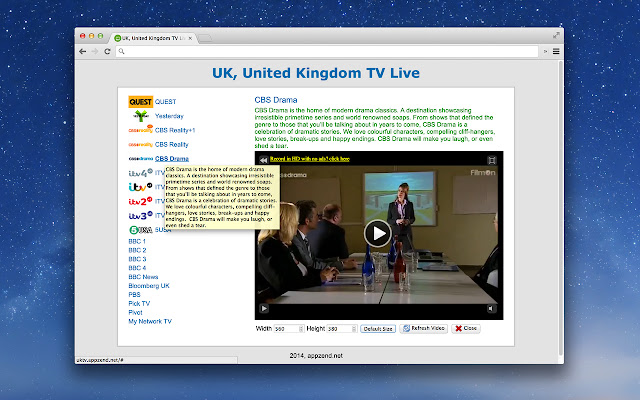This screenshot has height=400, width=640.
Task: Click the yellow Record in HD link
Action: coord(310,159)
